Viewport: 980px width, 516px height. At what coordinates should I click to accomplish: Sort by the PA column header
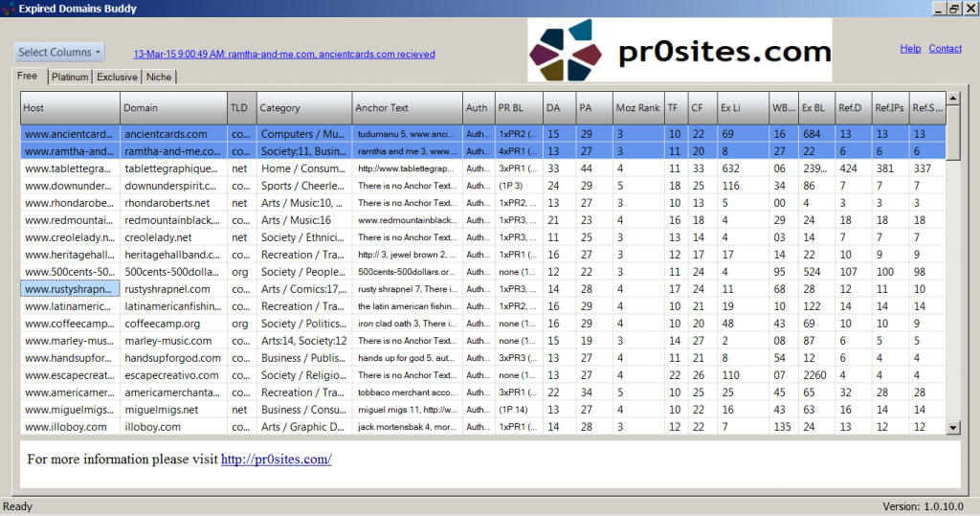[593, 107]
